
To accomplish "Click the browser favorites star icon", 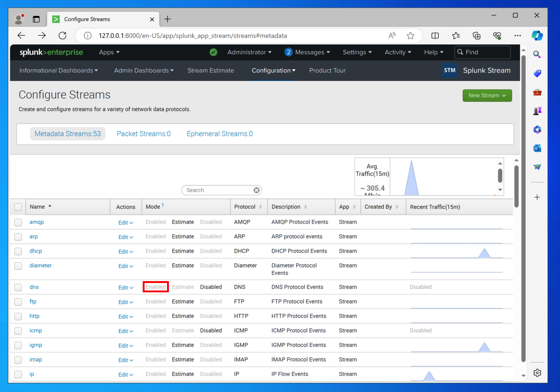I will [x=410, y=36].
